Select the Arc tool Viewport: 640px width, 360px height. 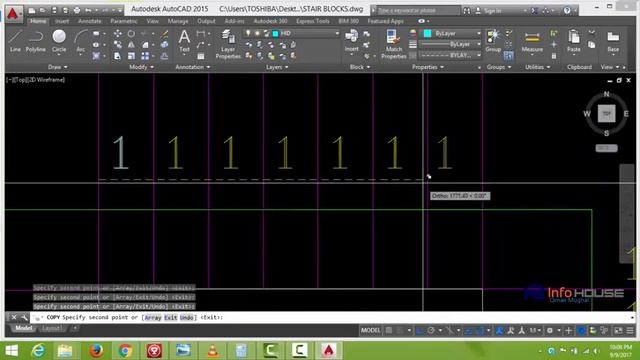(x=80, y=41)
